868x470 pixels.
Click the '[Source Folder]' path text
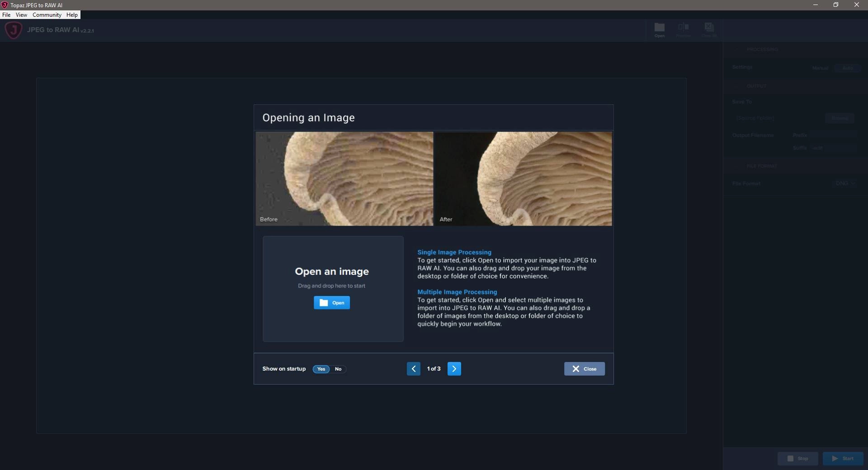pos(755,118)
